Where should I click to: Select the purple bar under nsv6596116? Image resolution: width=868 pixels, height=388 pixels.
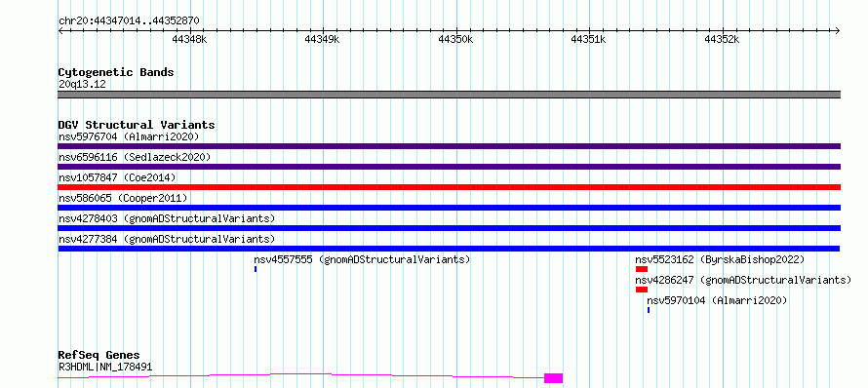(x=449, y=167)
